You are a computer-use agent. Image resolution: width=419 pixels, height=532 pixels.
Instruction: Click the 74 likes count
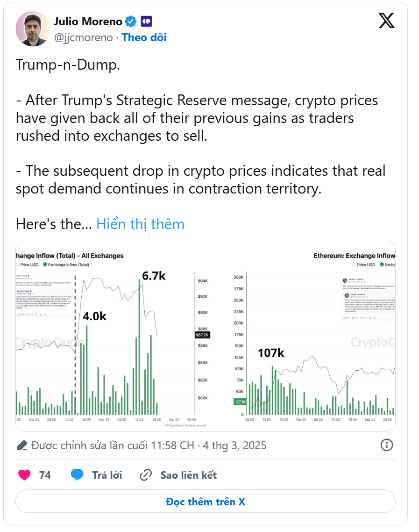click(45, 475)
